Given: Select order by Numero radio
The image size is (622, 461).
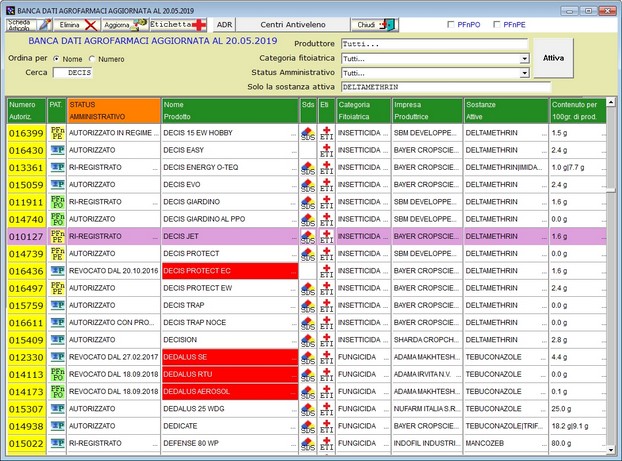Looking at the screenshot, I should coord(92,59).
